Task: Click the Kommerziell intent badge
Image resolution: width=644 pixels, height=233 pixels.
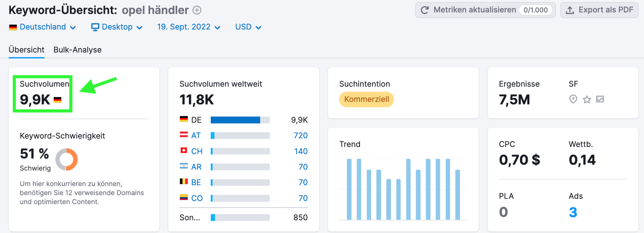Action: pyautogui.click(x=367, y=99)
